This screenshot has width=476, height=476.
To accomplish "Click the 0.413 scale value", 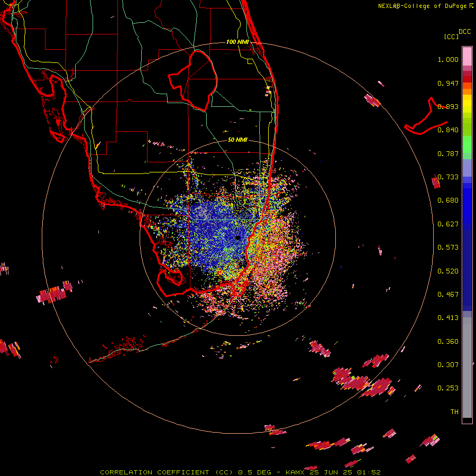I will (448, 317).
